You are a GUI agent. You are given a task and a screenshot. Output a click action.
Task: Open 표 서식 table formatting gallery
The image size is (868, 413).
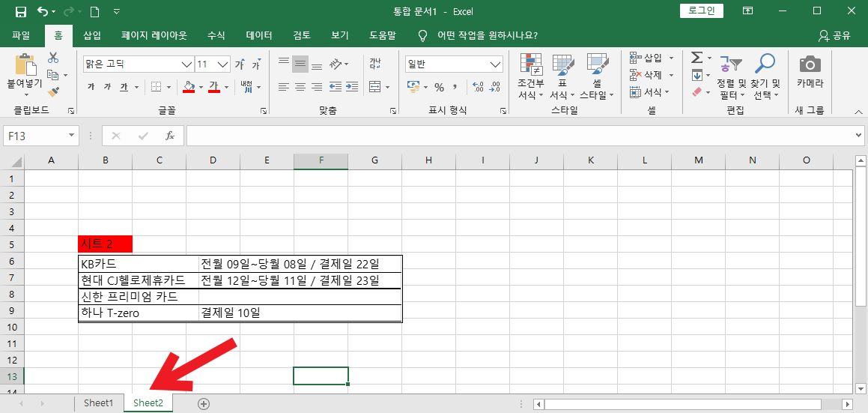(563, 76)
